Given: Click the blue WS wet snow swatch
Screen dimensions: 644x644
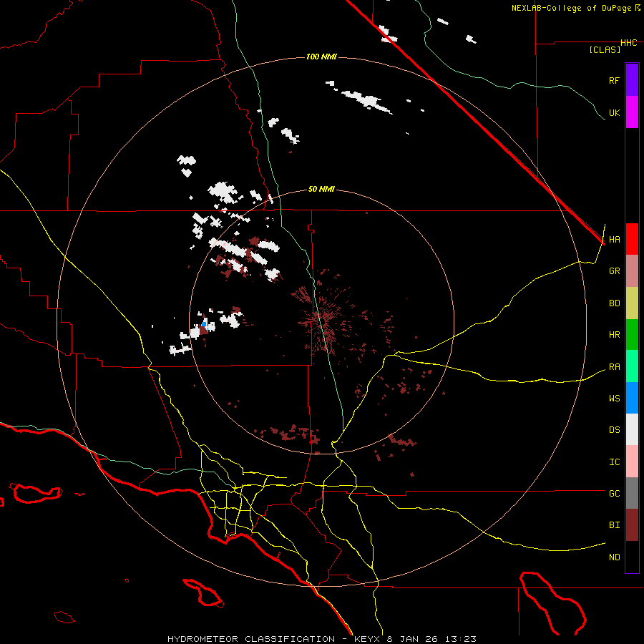Looking at the screenshot, I should [x=632, y=398].
